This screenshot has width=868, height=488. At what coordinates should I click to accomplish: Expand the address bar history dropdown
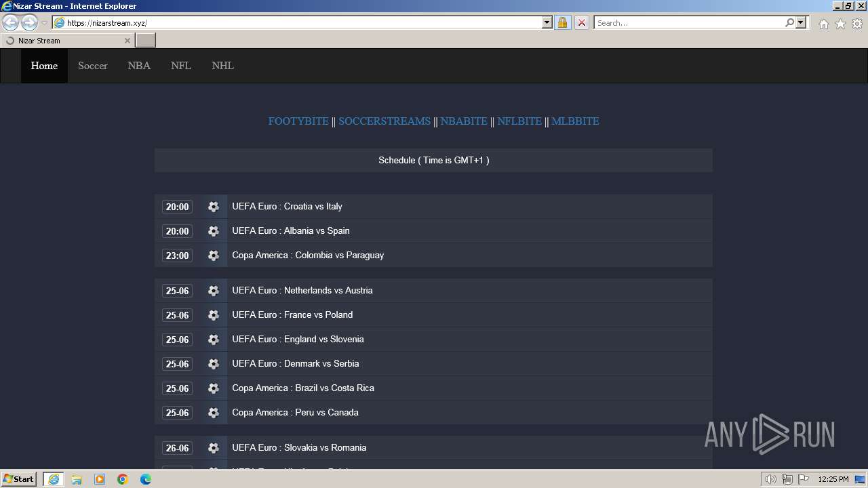pyautogui.click(x=547, y=22)
